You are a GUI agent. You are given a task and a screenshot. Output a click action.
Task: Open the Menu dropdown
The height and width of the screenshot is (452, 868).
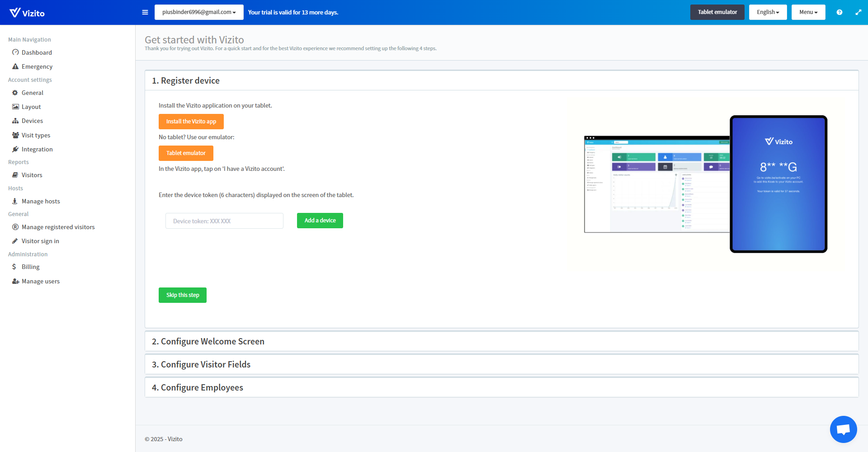tap(808, 12)
